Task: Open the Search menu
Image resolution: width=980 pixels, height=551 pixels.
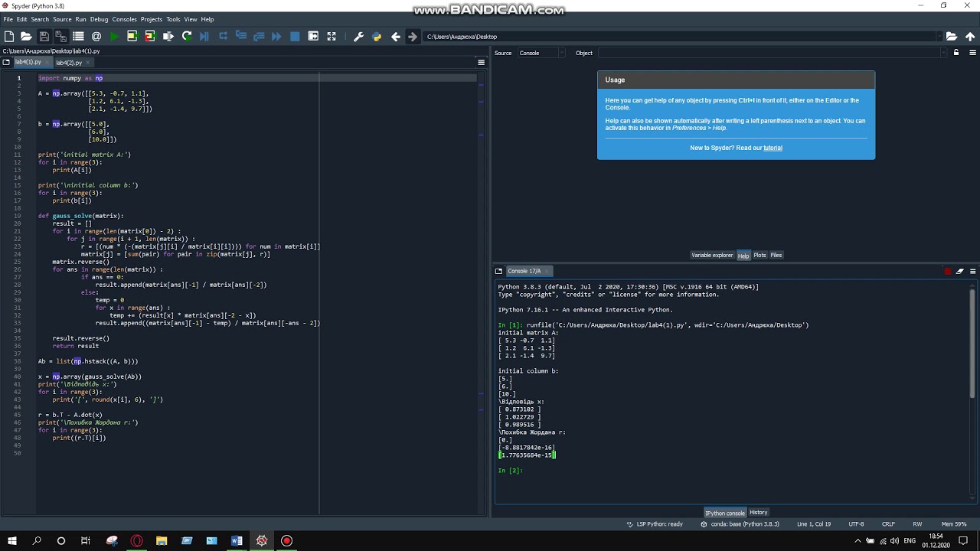Action: click(x=40, y=19)
